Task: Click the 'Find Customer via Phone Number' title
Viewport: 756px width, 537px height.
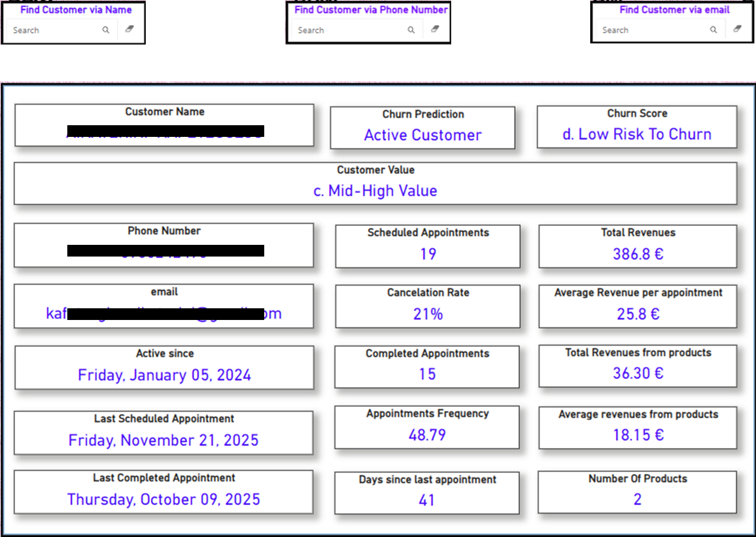Action: click(x=371, y=10)
